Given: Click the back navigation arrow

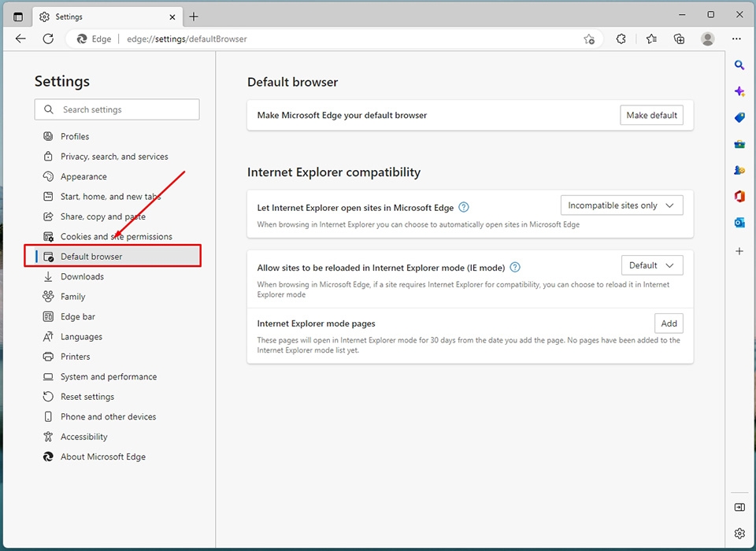Looking at the screenshot, I should pyautogui.click(x=20, y=39).
